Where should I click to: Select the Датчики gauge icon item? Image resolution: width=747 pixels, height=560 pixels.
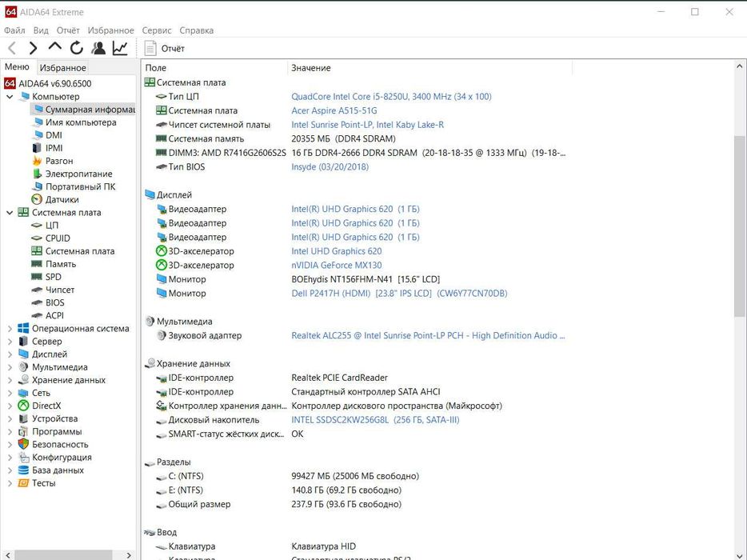tap(37, 199)
